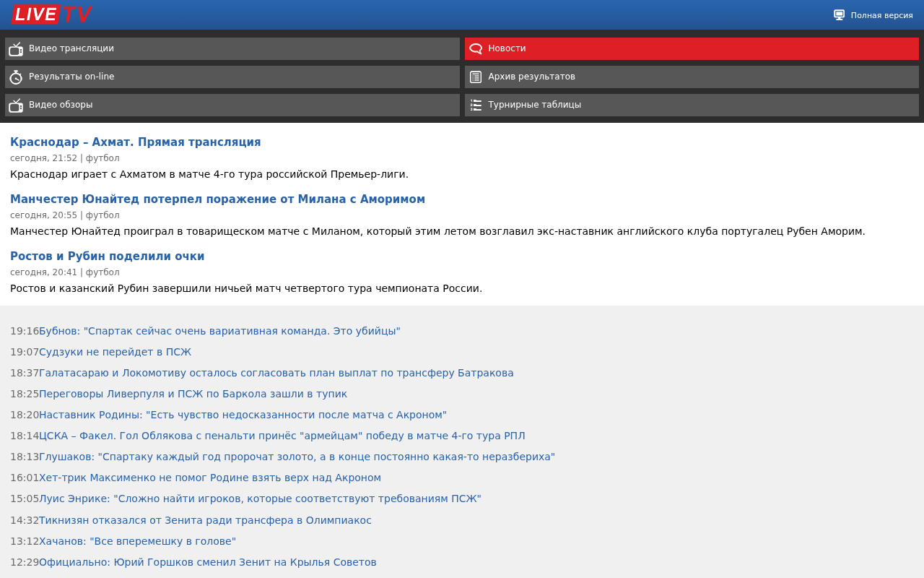The height and width of the screenshot is (578, 924).
Task: Open headline about Манчестер Юнайтед losing to Милан
Action: (217, 199)
